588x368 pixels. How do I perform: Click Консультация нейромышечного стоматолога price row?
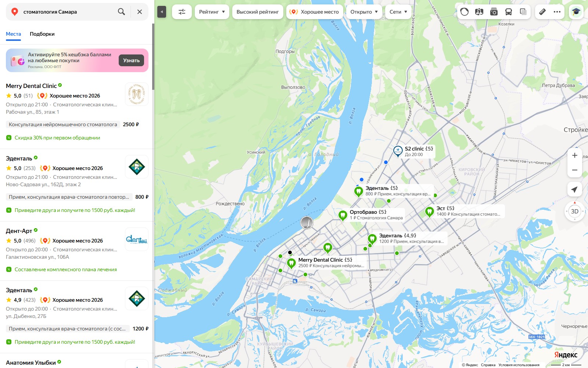[72, 124]
